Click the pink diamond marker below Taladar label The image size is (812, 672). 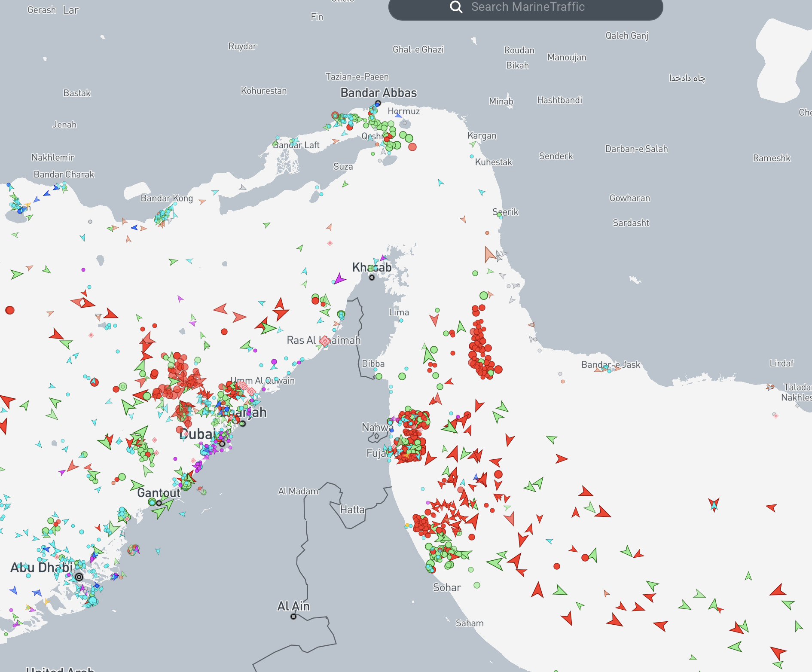[x=775, y=415]
